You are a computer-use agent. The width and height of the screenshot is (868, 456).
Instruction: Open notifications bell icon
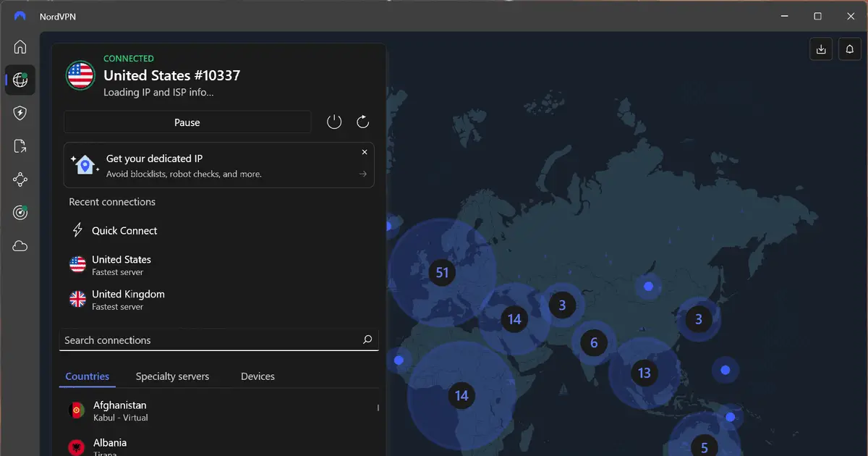[850, 49]
